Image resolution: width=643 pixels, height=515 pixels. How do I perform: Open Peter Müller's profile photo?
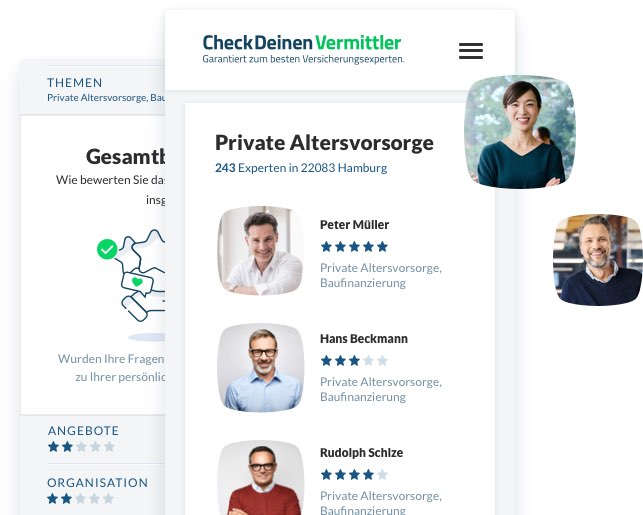pos(261,251)
